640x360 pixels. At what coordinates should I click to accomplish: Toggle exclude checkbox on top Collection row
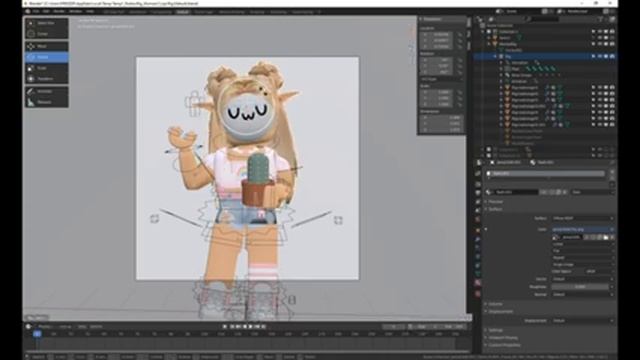click(x=489, y=31)
